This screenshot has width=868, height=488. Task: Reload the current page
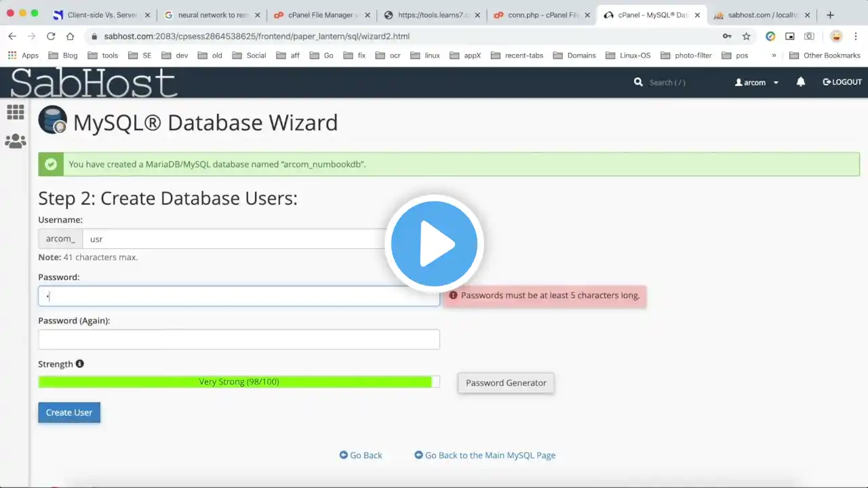(x=51, y=37)
